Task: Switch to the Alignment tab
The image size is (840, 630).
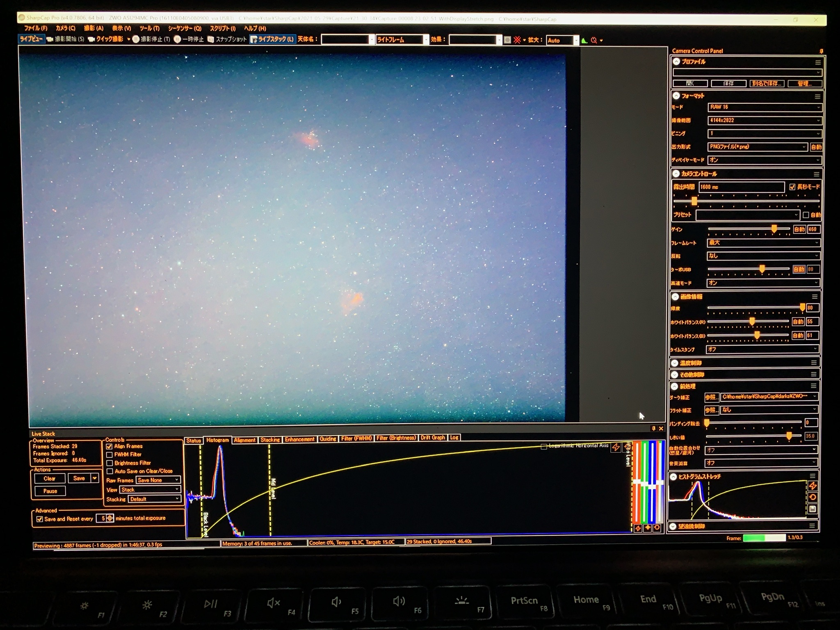Action: coord(245,440)
